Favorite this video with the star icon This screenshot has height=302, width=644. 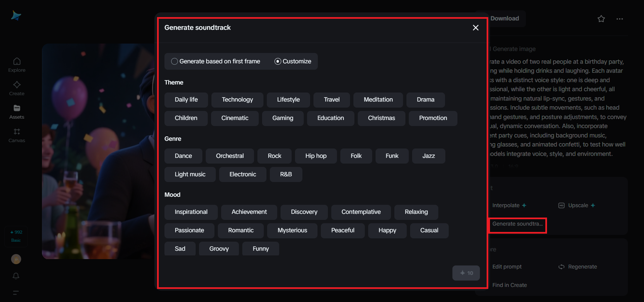[x=601, y=19]
